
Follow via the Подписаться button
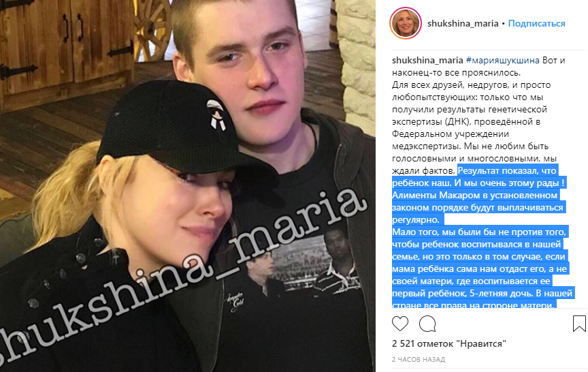(536, 23)
